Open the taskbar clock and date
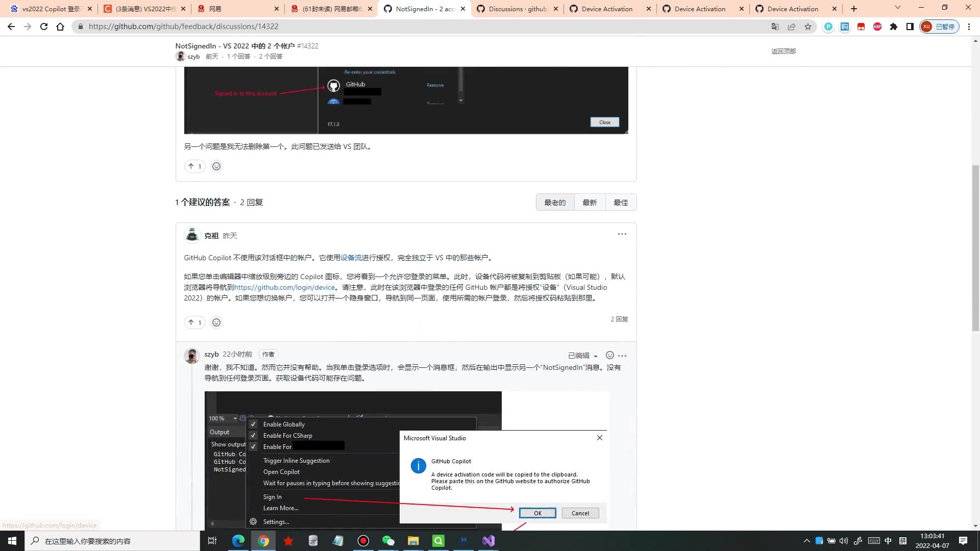980x551 pixels. (932, 541)
